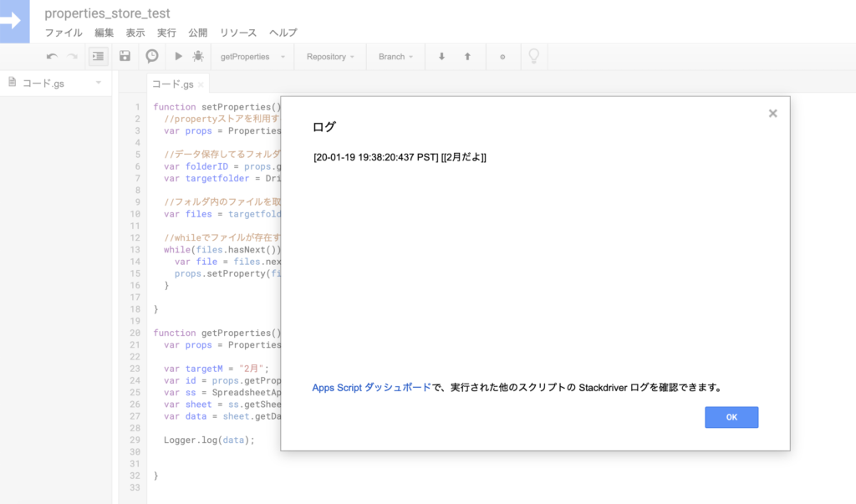856x504 pixels.
Task: Redo the last edit
Action: coord(72,56)
